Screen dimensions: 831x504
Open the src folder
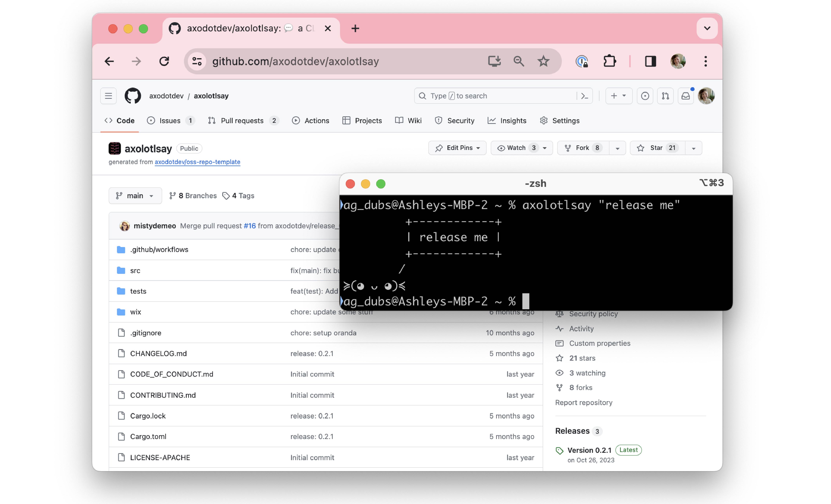[135, 270]
